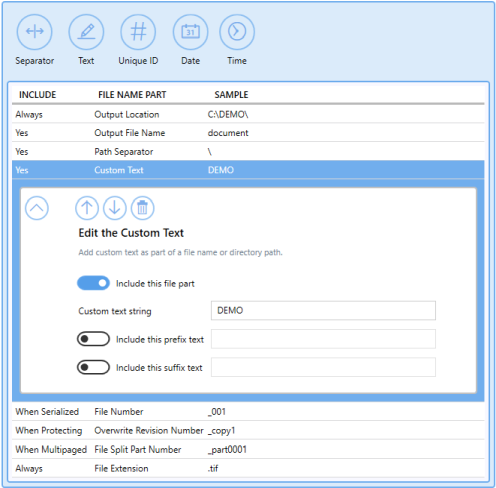The height and width of the screenshot is (488, 496).
Task: Click the C:\DEMO\ sample value
Action: click(228, 114)
